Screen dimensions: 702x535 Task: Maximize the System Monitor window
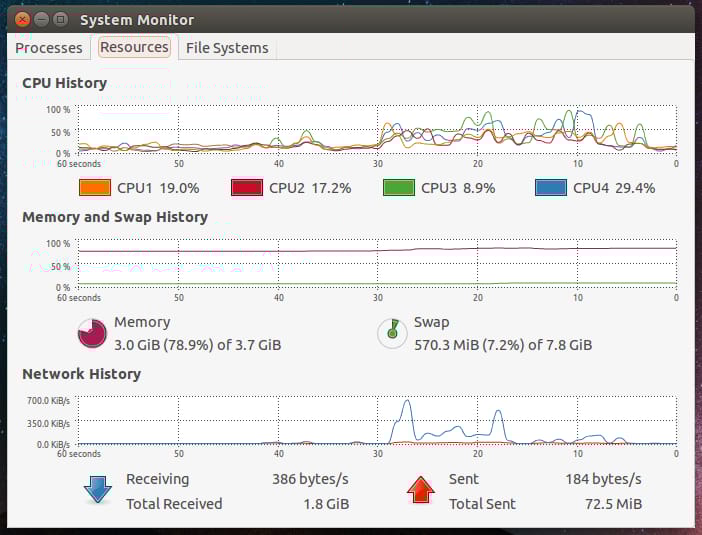tap(61, 19)
